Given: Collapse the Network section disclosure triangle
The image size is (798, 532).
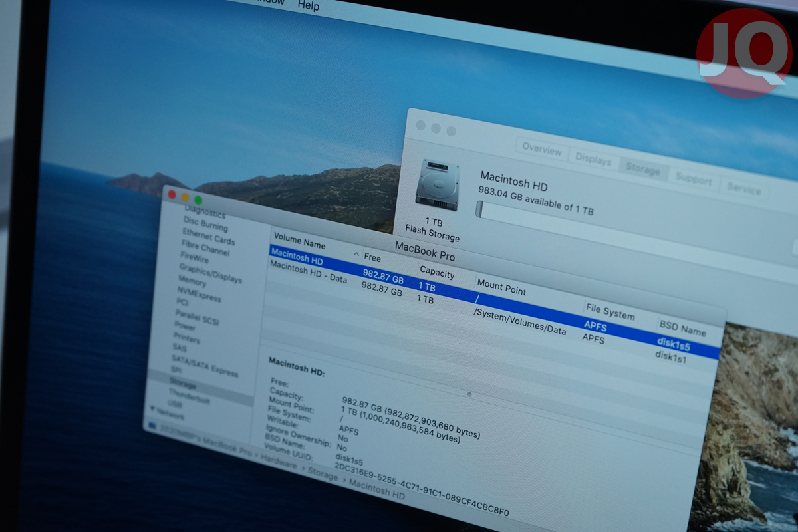Looking at the screenshot, I should 152,408.
